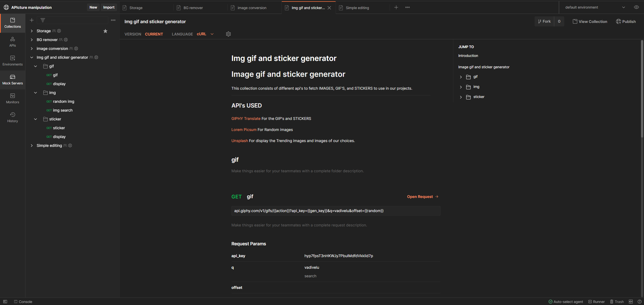Image resolution: width=644 pixels, height=305 pixels.
Task: Click the vertical scrollbar on the right
Action: 642,88
